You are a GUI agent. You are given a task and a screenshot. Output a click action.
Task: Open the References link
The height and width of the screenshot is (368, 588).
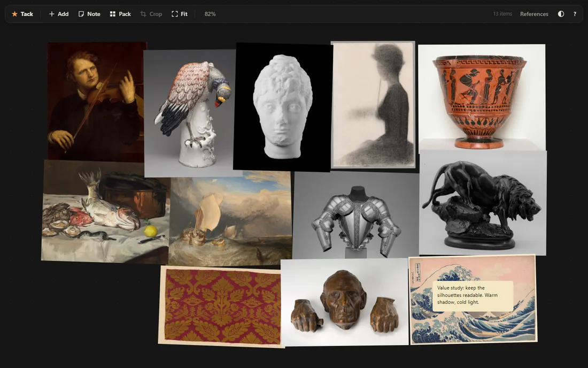click(x=534, y=14)
